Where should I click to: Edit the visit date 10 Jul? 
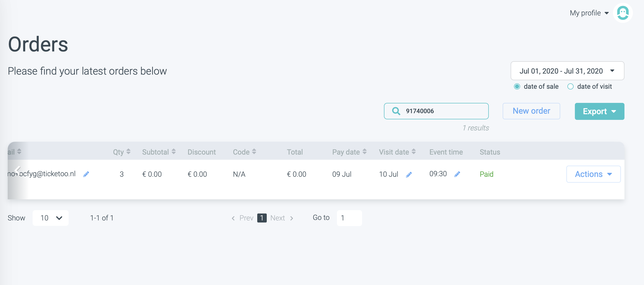click(409, 175)
